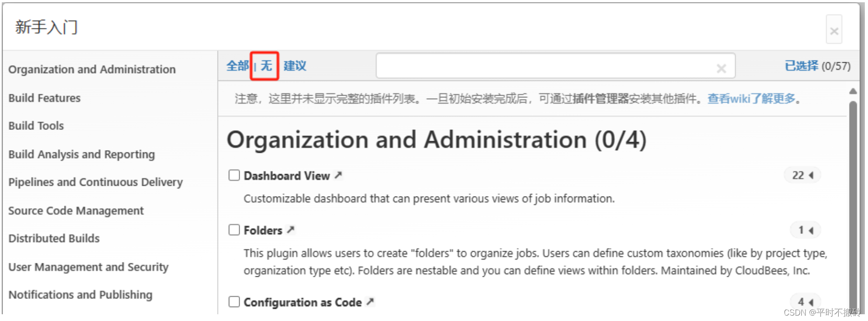This screenshot has height=321, width=868.
Task: Check the Folders plugin checkbox
Action: [x=234, y=230]
